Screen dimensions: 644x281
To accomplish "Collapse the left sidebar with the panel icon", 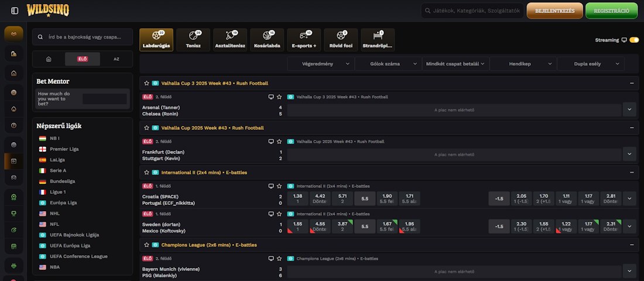I will click(15, 11).
